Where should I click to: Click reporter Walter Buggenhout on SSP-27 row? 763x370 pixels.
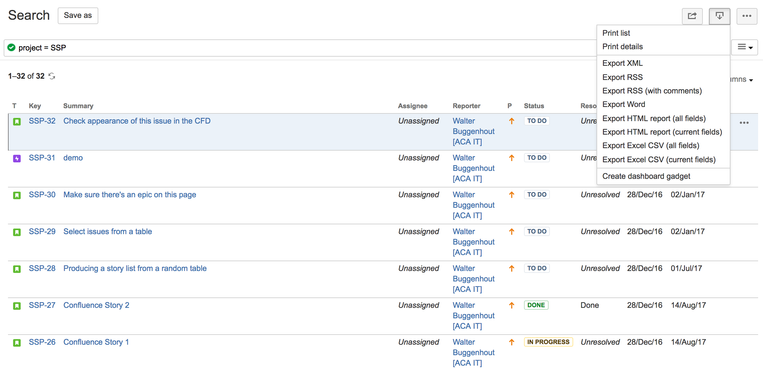coord(473,315)
